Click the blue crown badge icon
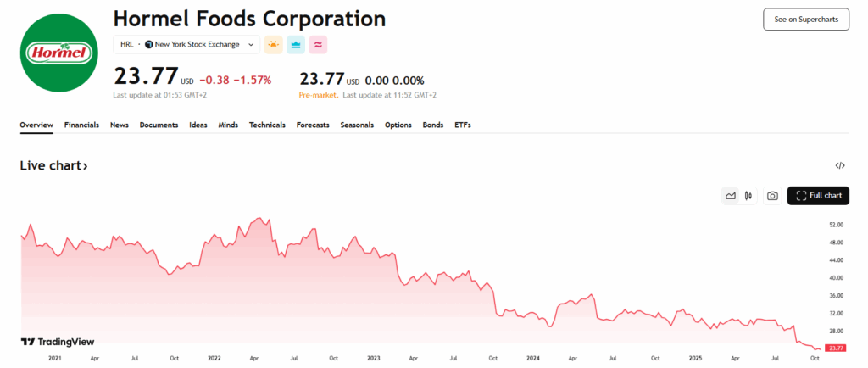868x368 pixels. coord(296,45)
